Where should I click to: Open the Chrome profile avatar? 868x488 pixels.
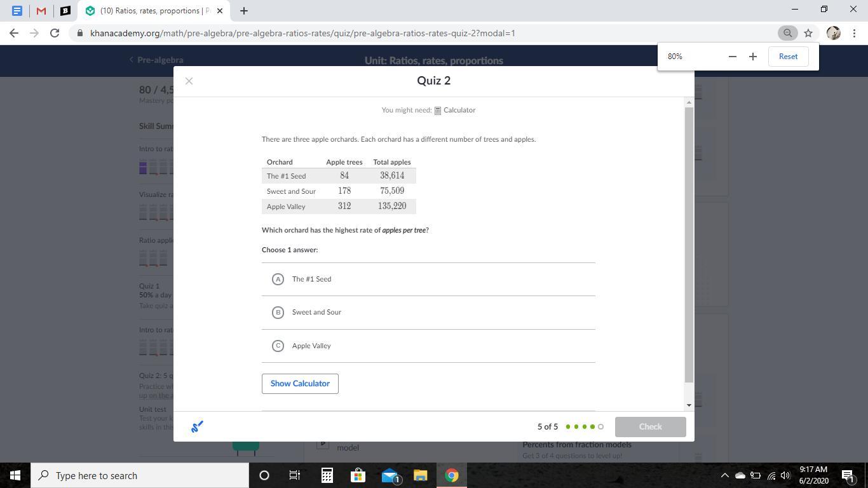834,33
